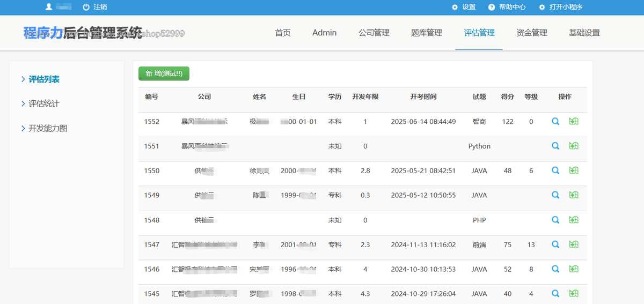Switch to 公司管理 tab
Image resolution: width=644 pixels, height=304 pixels.
pyautogui.click(x=374, y=33)
